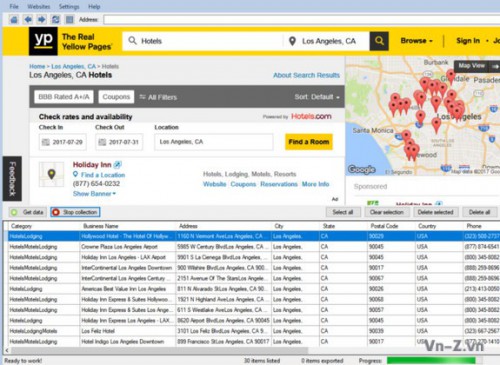Click the Find a Room button

click(309, 142)
